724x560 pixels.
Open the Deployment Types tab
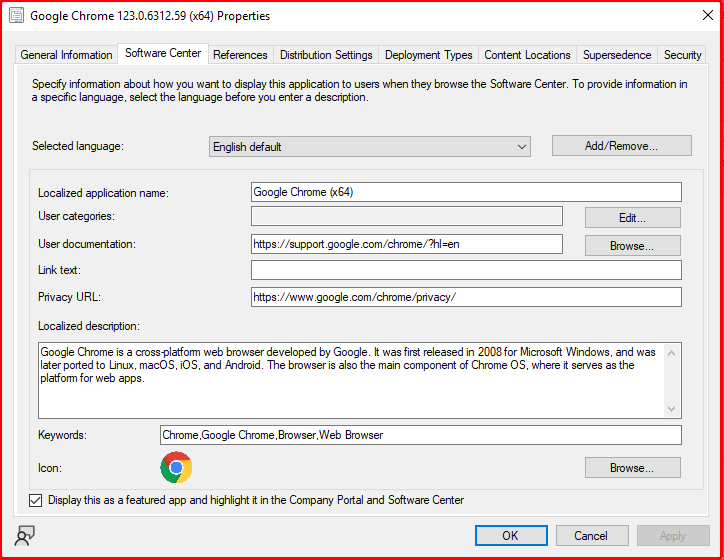click(428, 55)
